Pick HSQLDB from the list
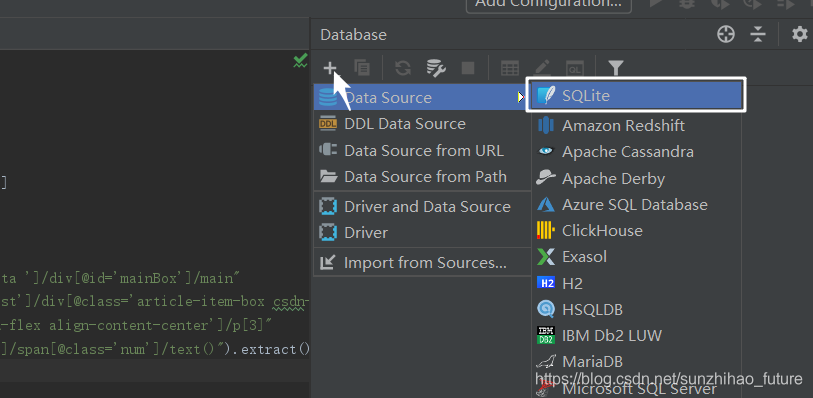The width and height of the screenshot is (813, 398). click(636, 309)
